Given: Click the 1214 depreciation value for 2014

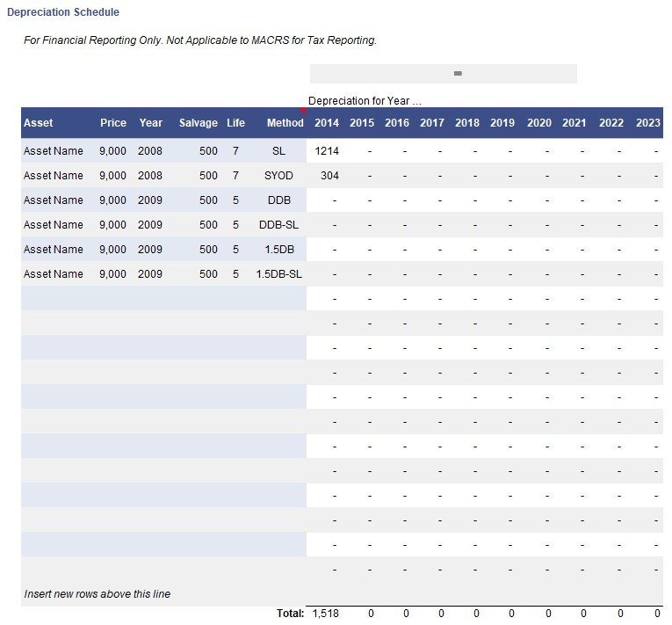Looking at the screenshot, I should 327,151.
